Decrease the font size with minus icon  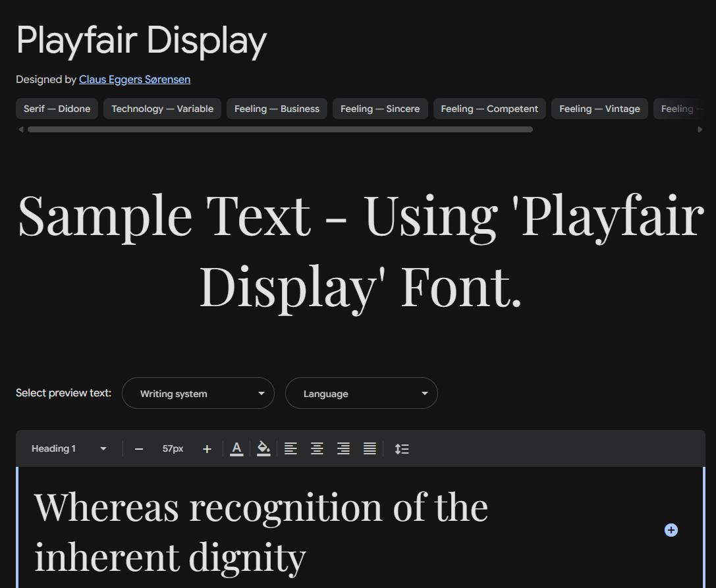139,449
